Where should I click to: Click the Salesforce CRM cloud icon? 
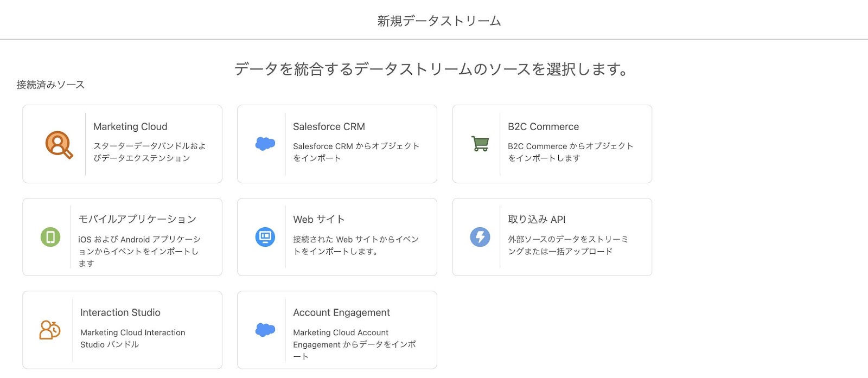(264, 143)
